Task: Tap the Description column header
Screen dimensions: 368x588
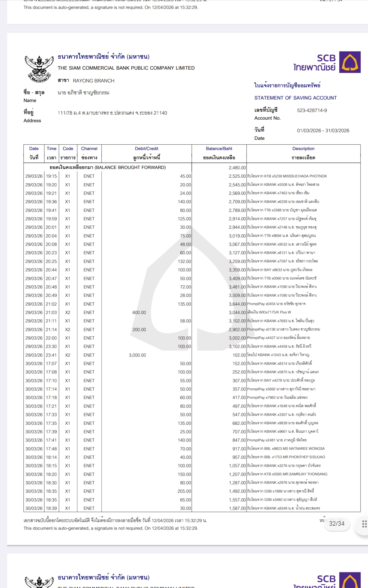Action: click(x=303, y=153)
